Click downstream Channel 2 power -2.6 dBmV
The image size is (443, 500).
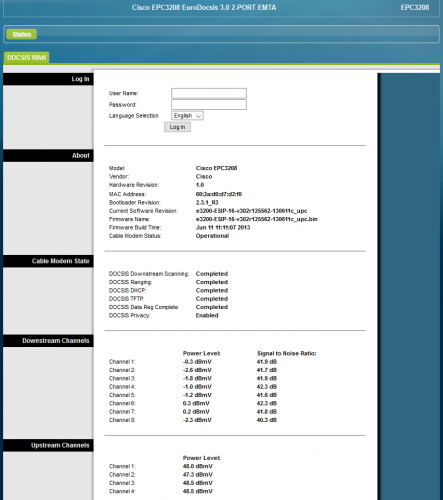(x=197, y=370)
